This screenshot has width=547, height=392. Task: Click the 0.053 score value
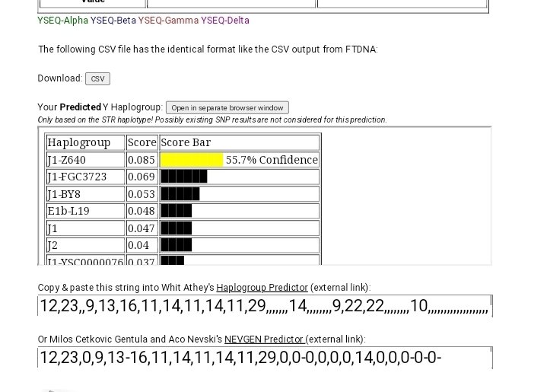point(142,194)
